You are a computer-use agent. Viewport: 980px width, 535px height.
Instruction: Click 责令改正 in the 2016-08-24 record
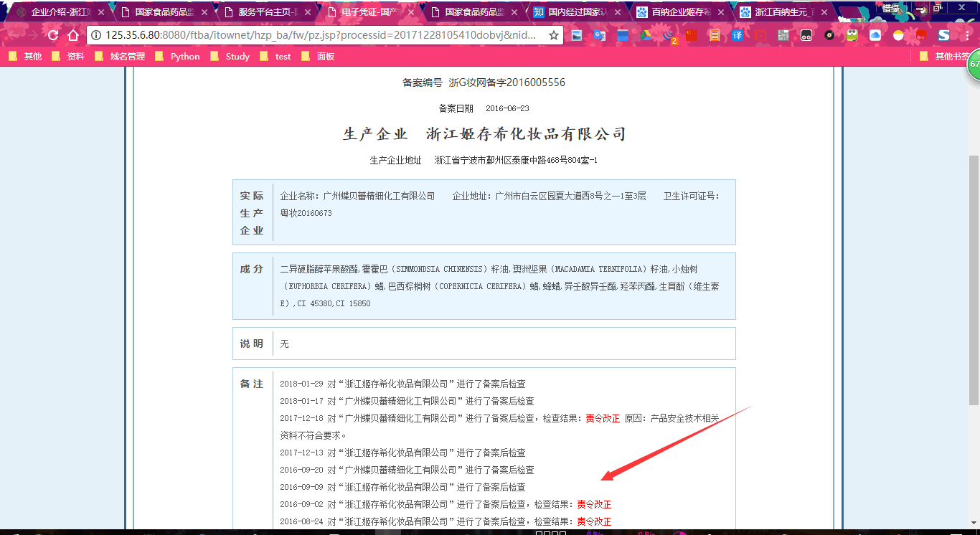coord(594,521)
